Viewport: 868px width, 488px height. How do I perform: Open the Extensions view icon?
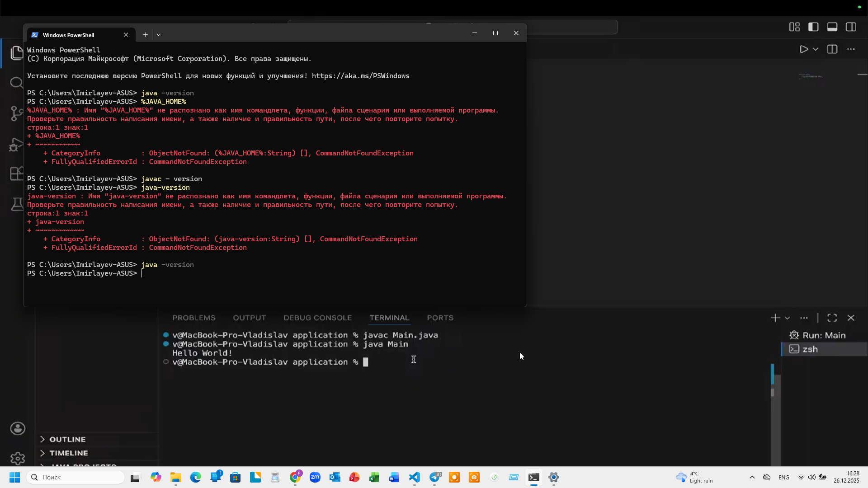tap(16, 174)
